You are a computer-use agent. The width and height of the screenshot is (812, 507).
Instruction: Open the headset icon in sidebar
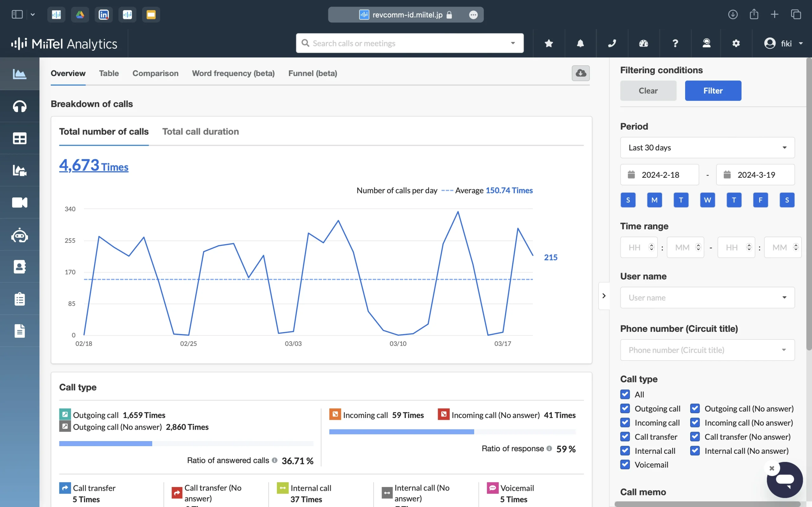point(19,106)
